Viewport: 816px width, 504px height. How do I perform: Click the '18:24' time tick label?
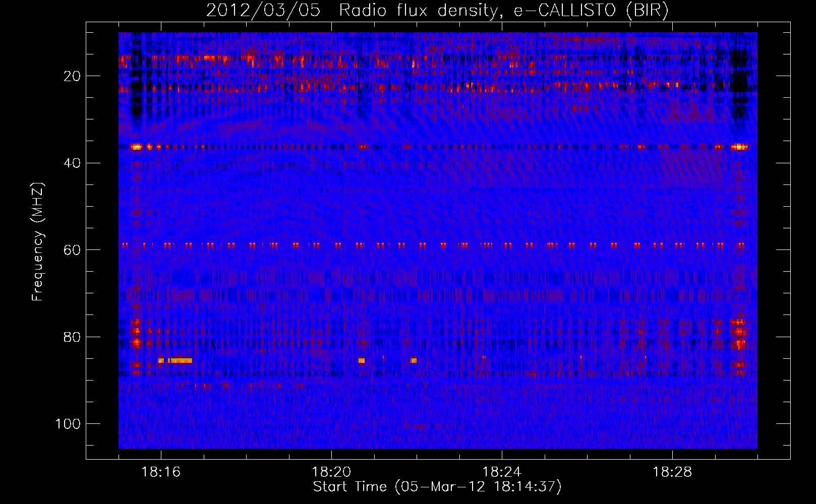coord(502,472)
